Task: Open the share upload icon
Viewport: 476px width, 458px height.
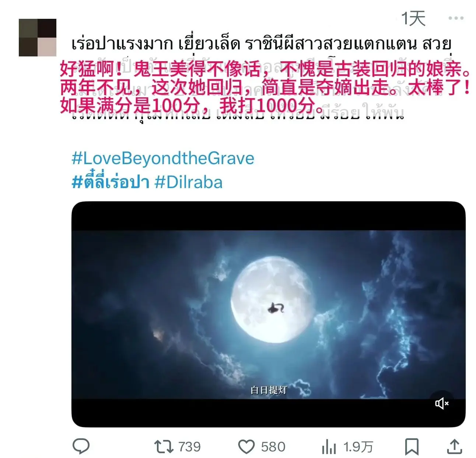Action: click(454, 447)
